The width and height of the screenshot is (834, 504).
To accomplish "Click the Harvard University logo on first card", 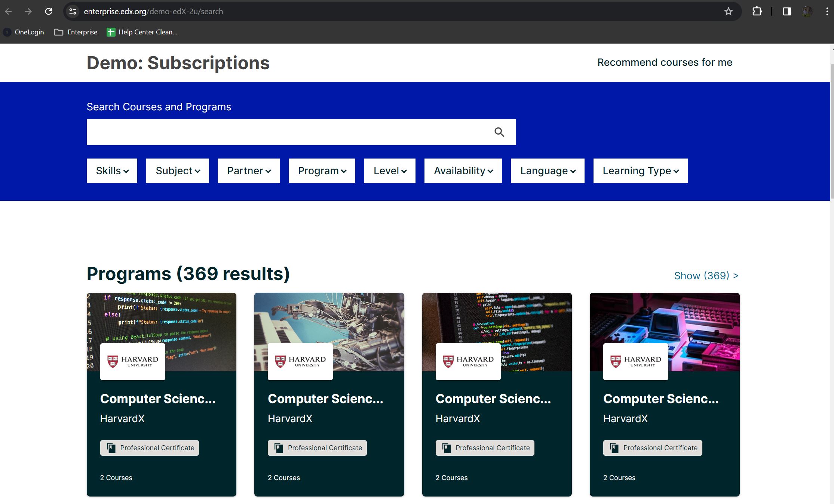I will [x=132, y=361].
